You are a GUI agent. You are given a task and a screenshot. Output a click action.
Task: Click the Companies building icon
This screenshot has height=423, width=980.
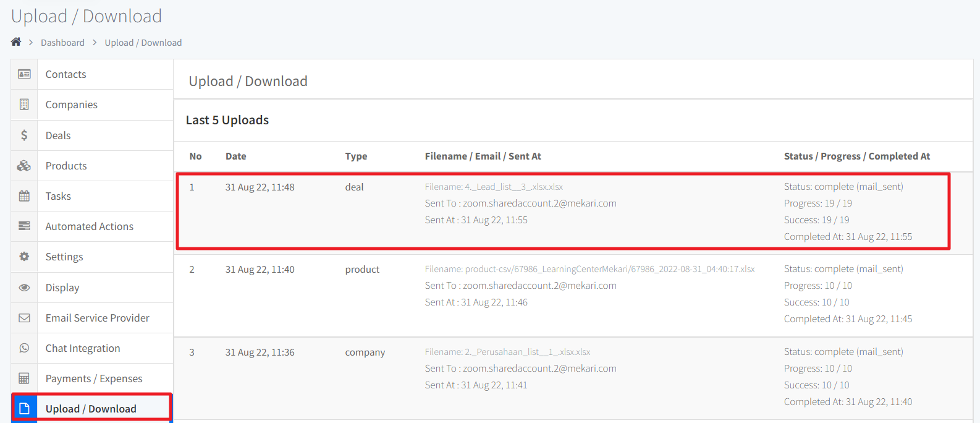click(24, 105)
